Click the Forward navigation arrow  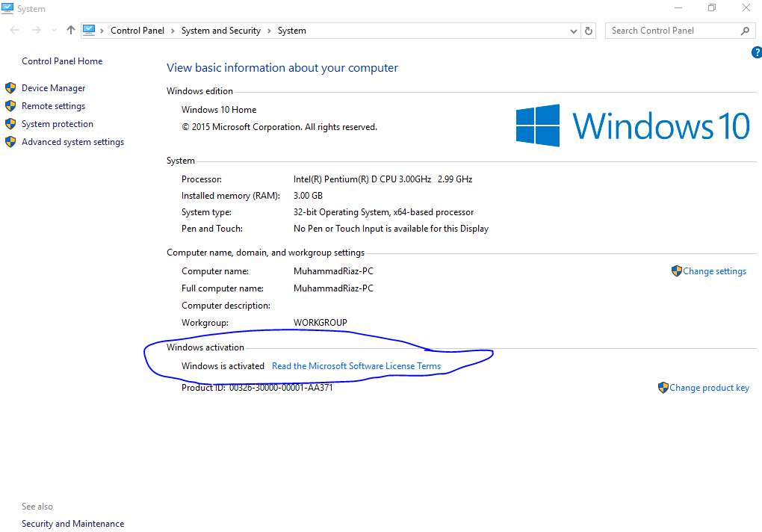tap(37, 30)
